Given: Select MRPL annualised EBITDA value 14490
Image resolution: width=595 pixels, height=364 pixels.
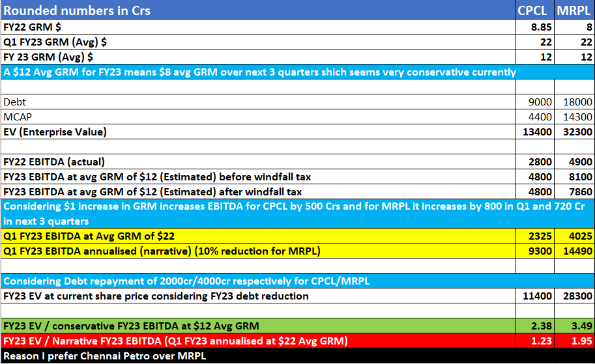Looking at the screenshot, I should click(x=574, y=251).
